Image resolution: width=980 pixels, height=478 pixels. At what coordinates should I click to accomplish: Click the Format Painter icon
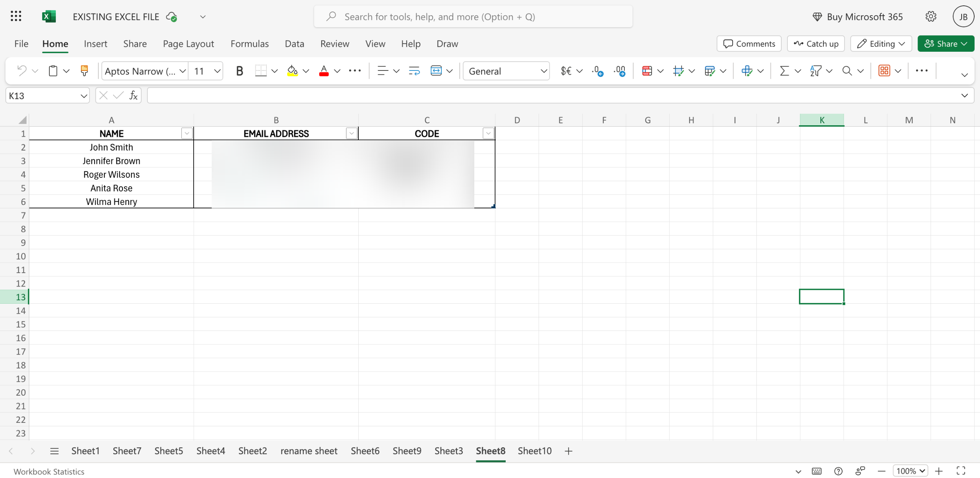pyautogui.click(x=84, y=71)
